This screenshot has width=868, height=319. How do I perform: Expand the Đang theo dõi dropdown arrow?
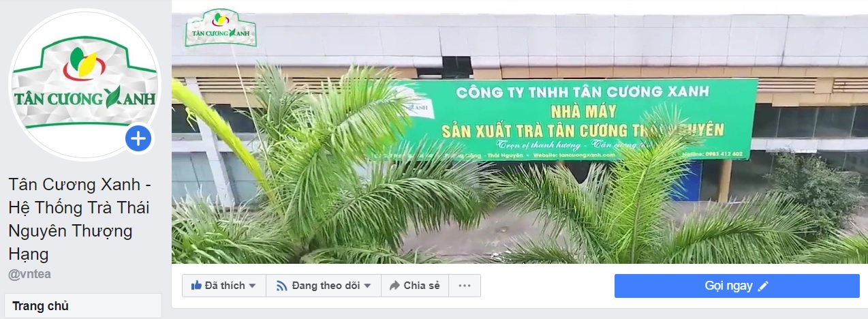(x=367, y=286)
